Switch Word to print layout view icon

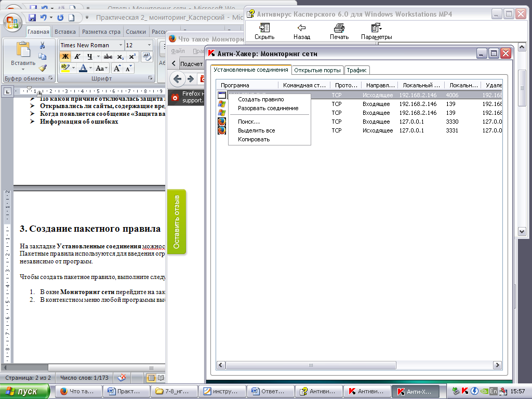tap(151, 378)
